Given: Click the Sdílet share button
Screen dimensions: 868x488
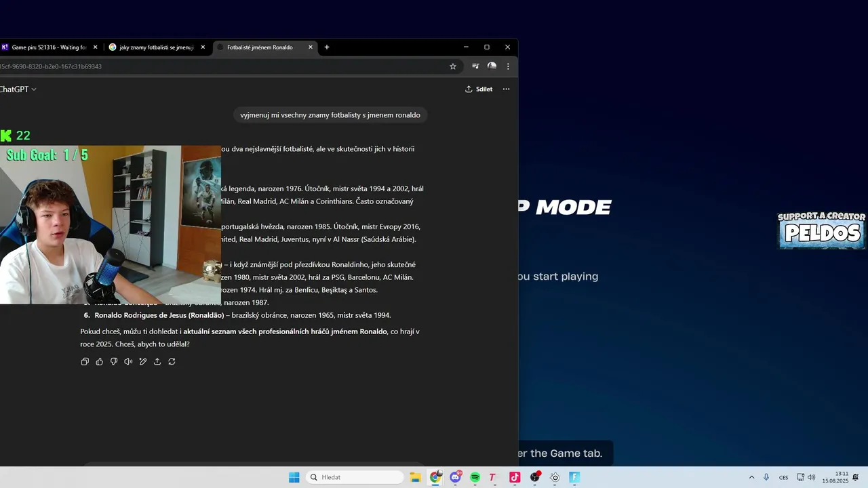Looking at the screenshot, I should pos(479,89).
